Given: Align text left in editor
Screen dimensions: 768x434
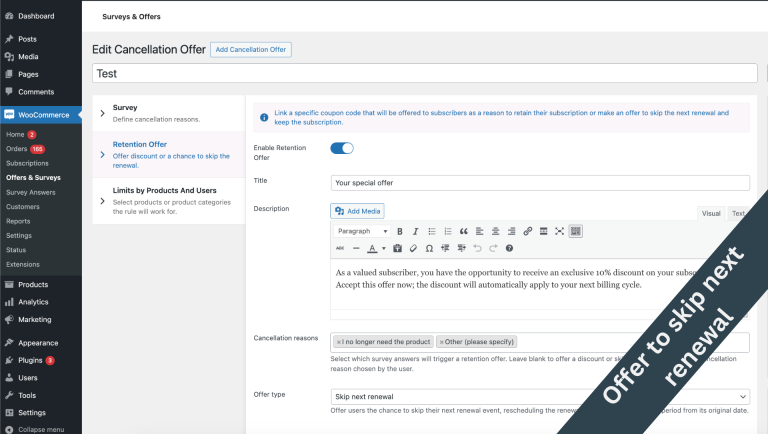Looking at the screenshot, I should click(x=480, y=231).
